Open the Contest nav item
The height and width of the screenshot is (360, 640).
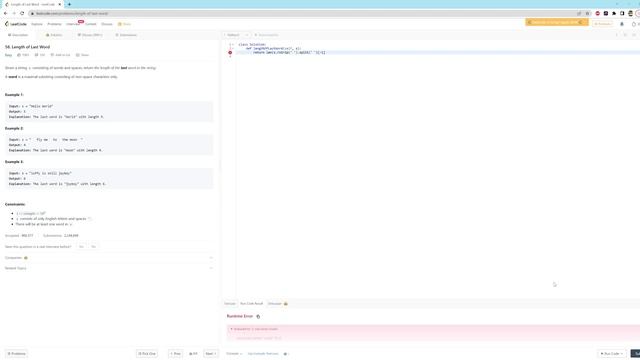(91, 24)
